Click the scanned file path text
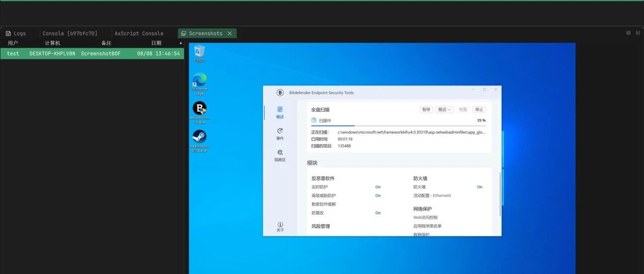This screenshot has height=274, width=644. coord(412,132)
